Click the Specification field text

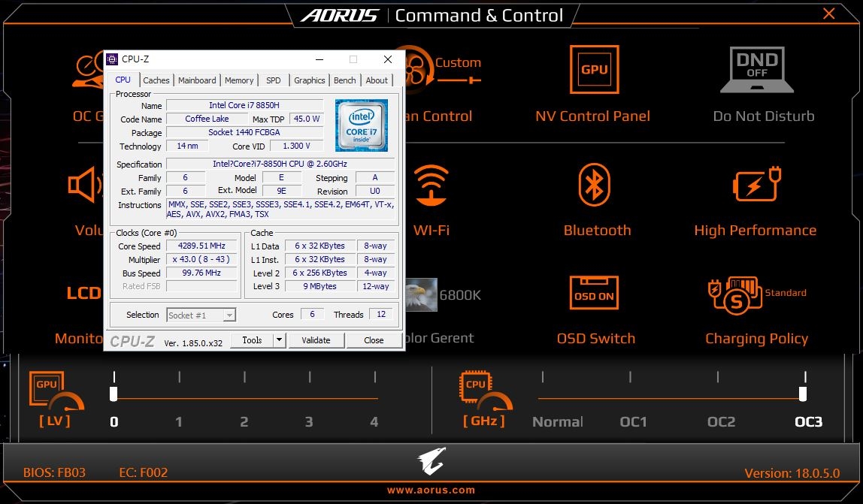pyautogui.click(x=280, y=164)
